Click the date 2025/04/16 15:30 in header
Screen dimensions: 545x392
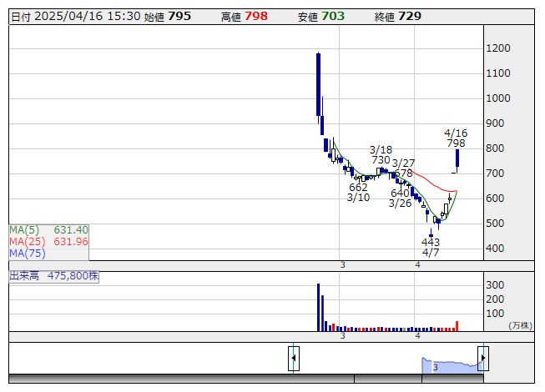(88, 17)
